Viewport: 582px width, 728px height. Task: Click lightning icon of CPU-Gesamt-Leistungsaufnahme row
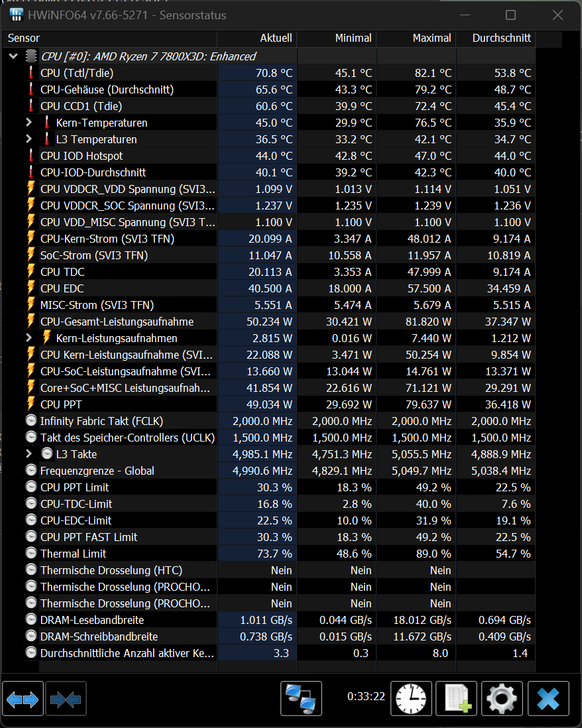coord(31,322)
